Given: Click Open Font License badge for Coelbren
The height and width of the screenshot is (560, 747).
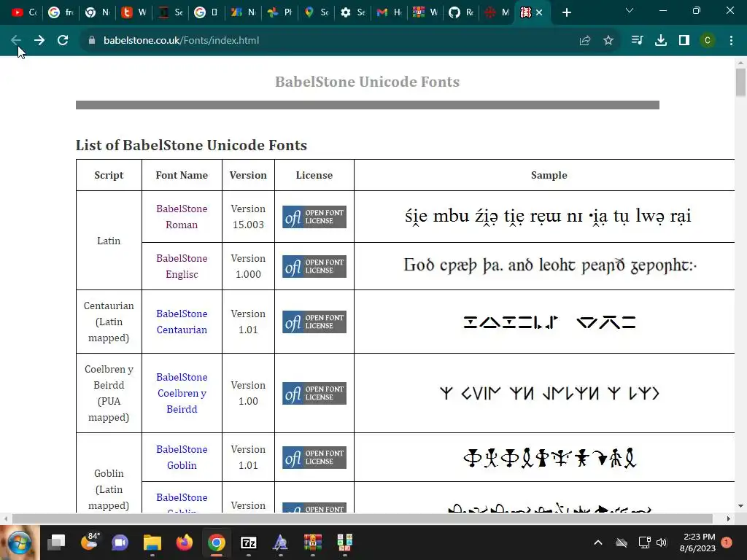Looking at the screenshot, I should tap(314, 393).
